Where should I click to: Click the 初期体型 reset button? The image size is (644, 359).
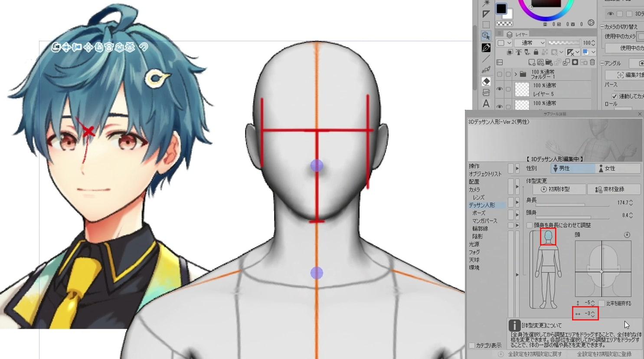pyautogui.click(x=559, y=189)
